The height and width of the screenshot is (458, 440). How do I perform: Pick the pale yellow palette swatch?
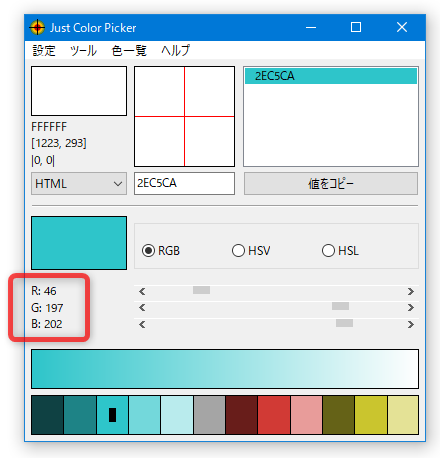click(403, 415)
